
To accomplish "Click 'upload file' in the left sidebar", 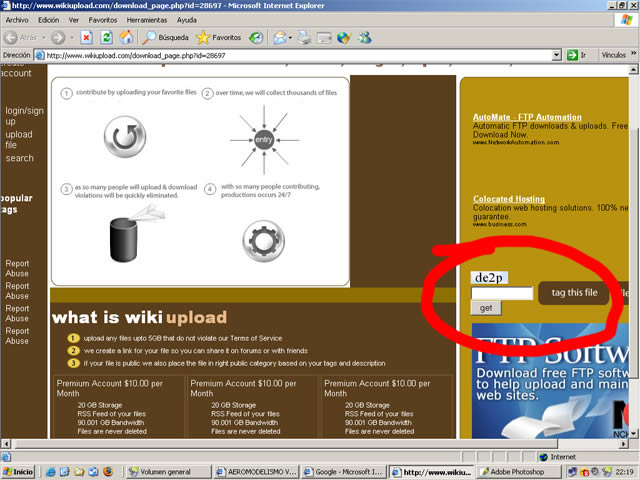I will point(18,140).
